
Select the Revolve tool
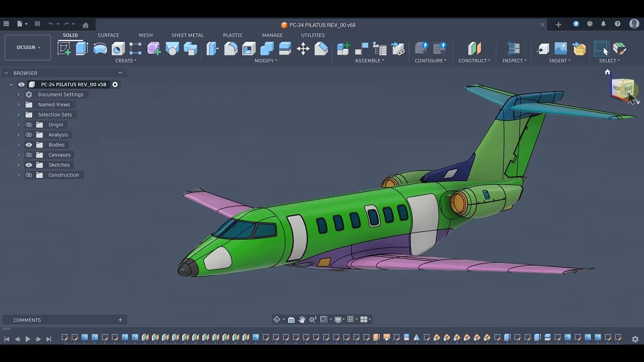[100, 48]
